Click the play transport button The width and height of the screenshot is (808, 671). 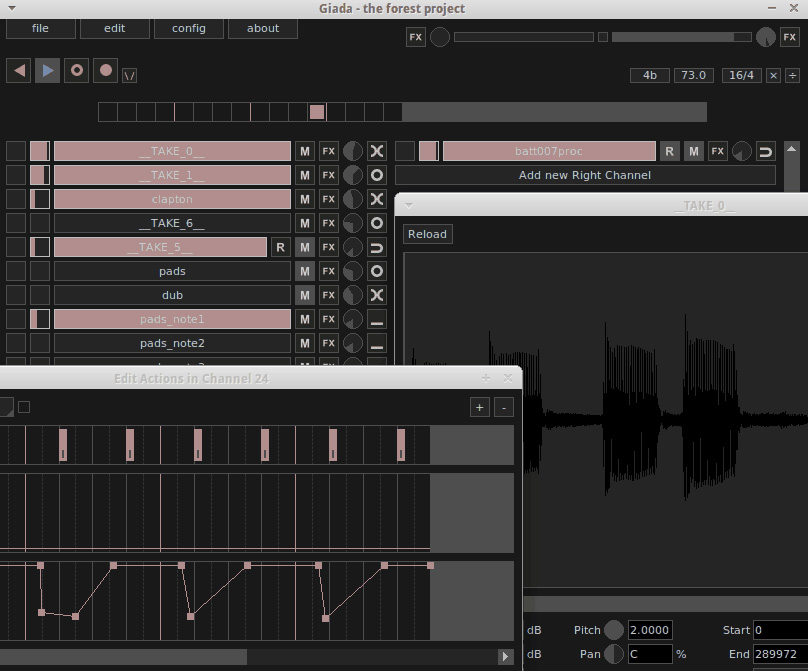click(x=47, y=71)
